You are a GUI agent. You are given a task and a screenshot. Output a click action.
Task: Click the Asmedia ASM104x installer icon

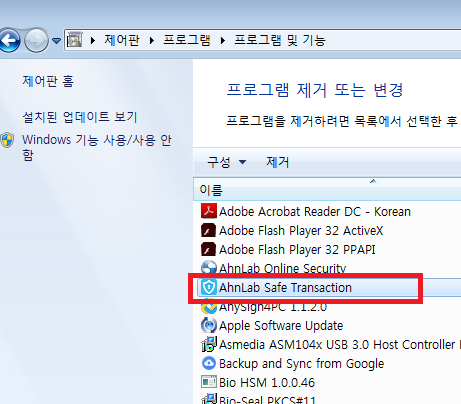pyautogui.click(x=209, y=344)
